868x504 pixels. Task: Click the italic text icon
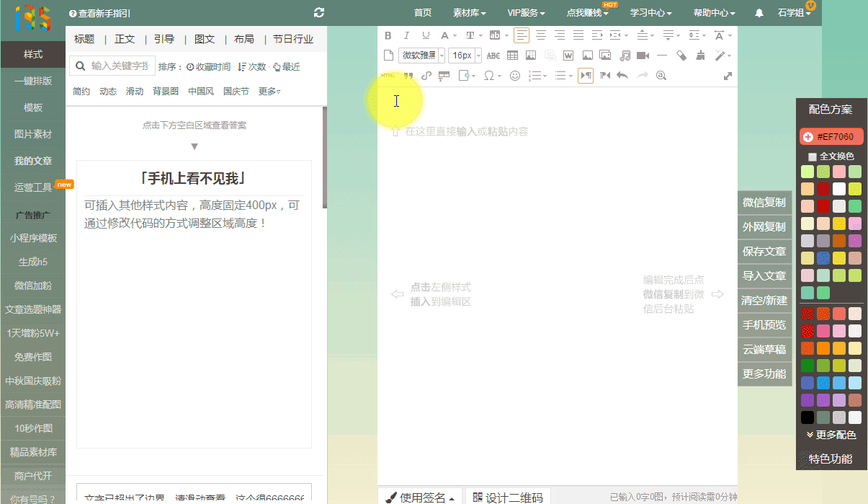407,35
